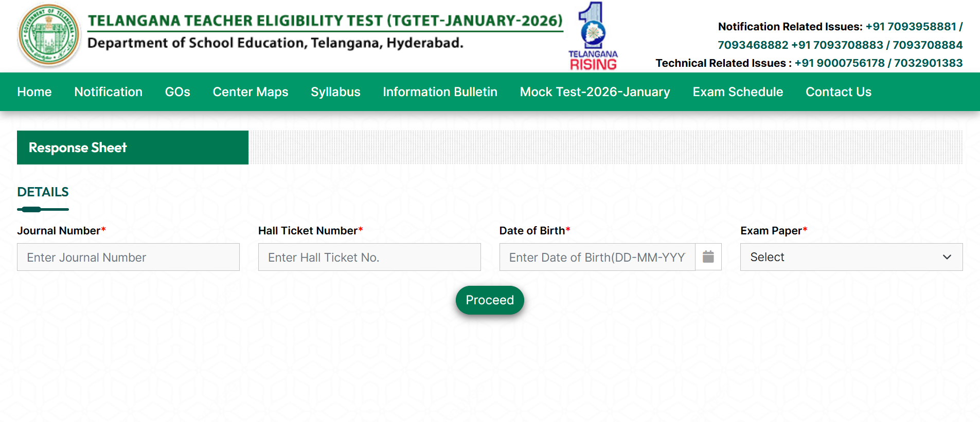Image resolution: width=980 pixels, height=422 pixels.
Task: Open Mock Test-2026-January
Action: [595, 92]
